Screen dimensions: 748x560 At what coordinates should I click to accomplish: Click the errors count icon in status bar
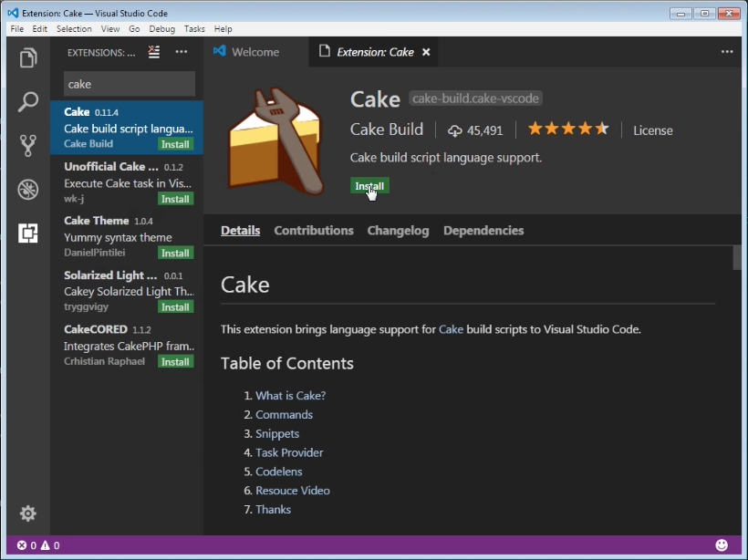coord(22,545)
